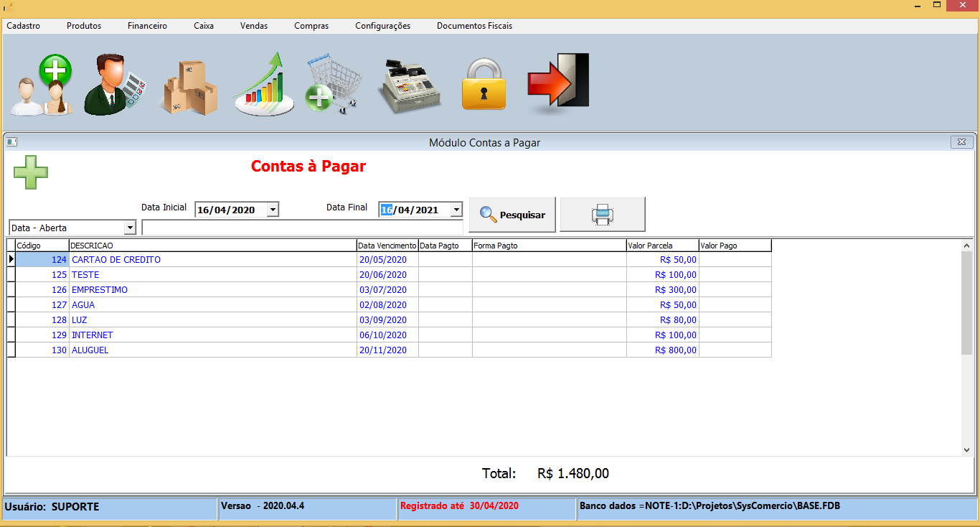Open the Financeiro menu

click(146, 25)
